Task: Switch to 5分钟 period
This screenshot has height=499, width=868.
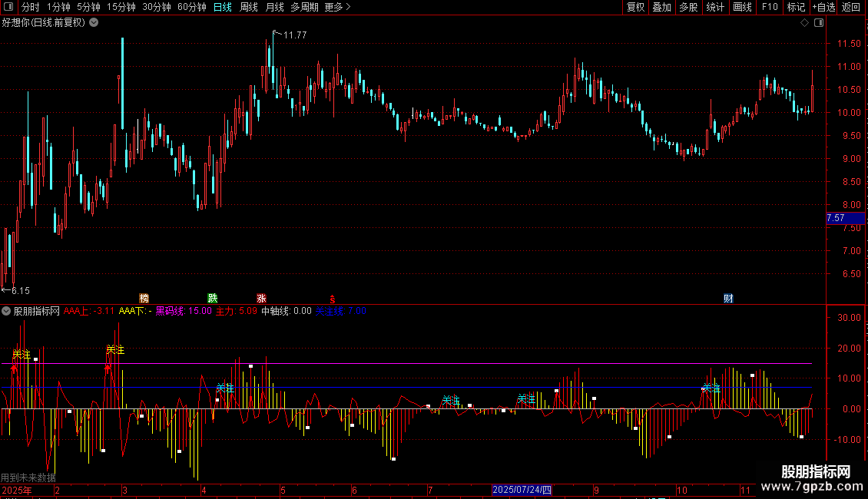Action: (x=88, y=7)
